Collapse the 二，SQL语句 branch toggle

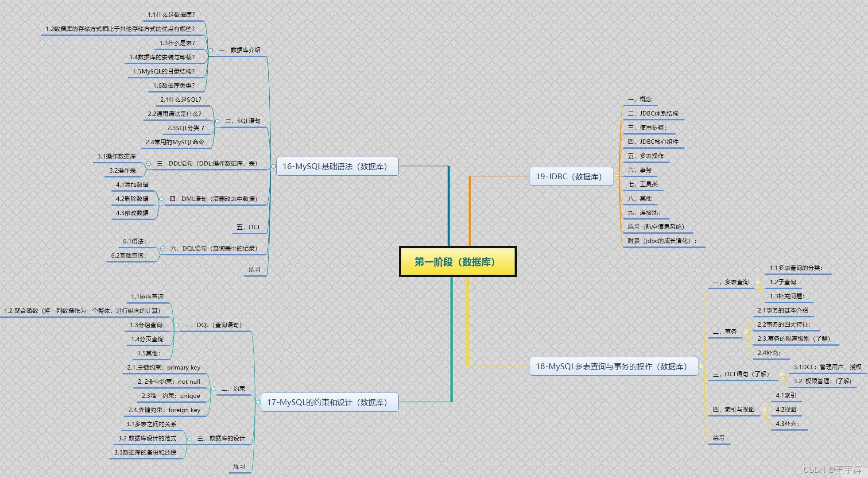[x=217, y=121]
